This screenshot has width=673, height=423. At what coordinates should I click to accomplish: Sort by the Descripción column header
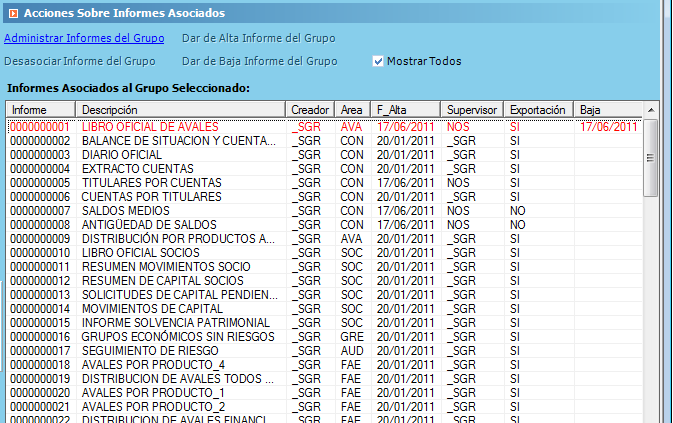pyautogui.click(x=180, y=110)
